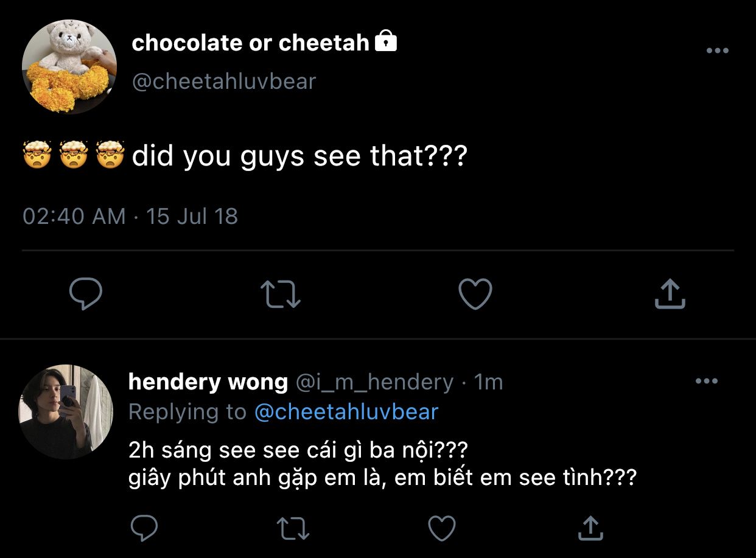Open more options for the main tweet
Screen dimensions: 756x558
[717, 51]
